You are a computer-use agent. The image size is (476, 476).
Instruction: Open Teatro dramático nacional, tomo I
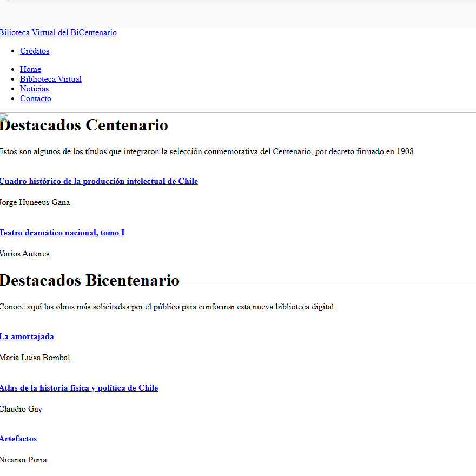tap(62, 233)
